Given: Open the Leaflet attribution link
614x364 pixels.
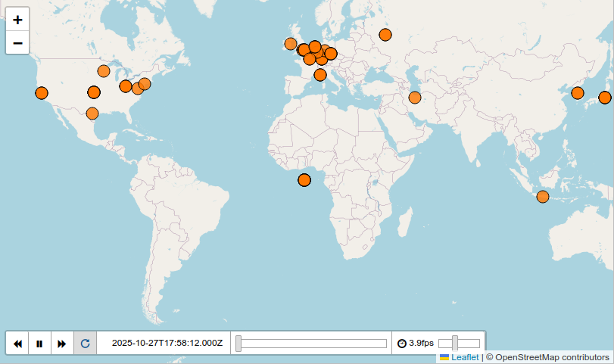Looking at the screenshot, I should [x=465, y=357].
